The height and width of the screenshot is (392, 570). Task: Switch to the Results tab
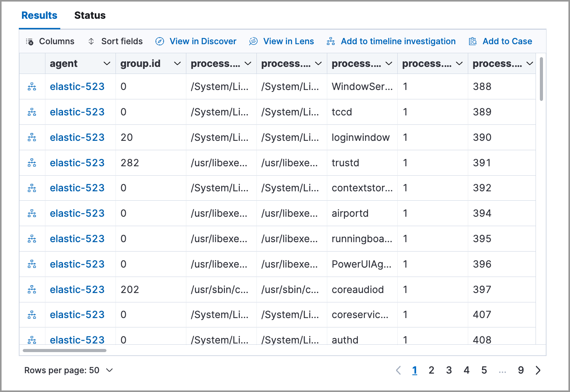click(39, 15)
